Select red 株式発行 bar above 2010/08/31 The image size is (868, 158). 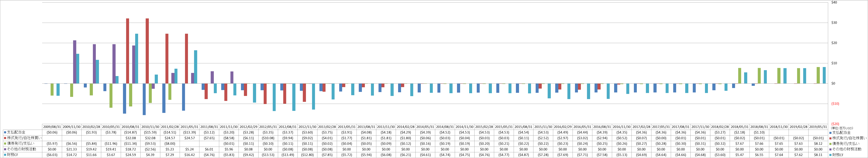point(128,51)
